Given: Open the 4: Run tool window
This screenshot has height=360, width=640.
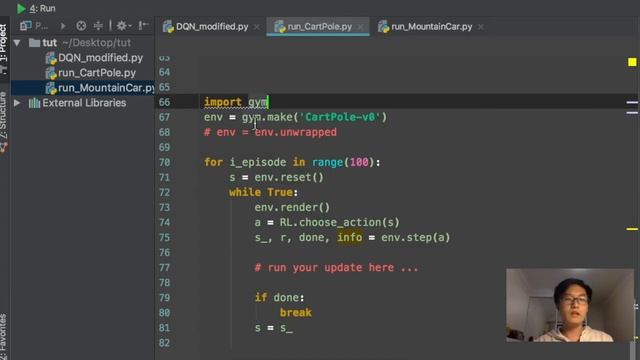Looking at the screenshot, I should pos(36,8).
